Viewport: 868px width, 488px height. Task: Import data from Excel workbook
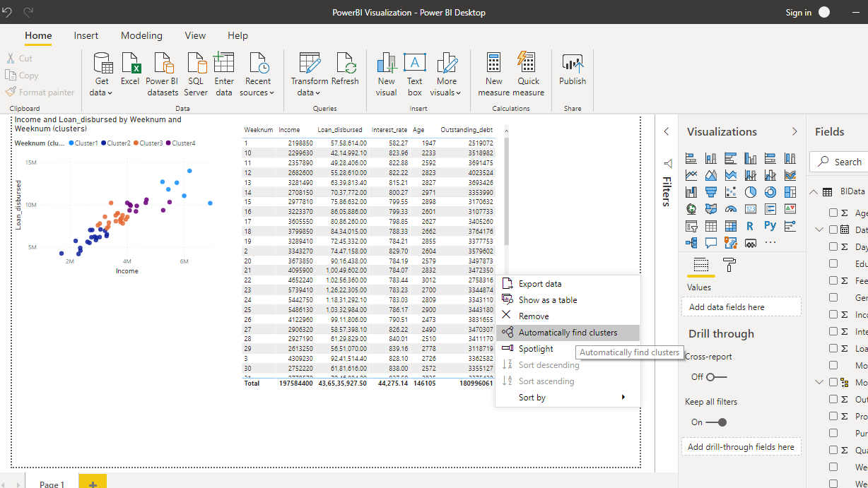pyautogui.click(x=130, y=71)
